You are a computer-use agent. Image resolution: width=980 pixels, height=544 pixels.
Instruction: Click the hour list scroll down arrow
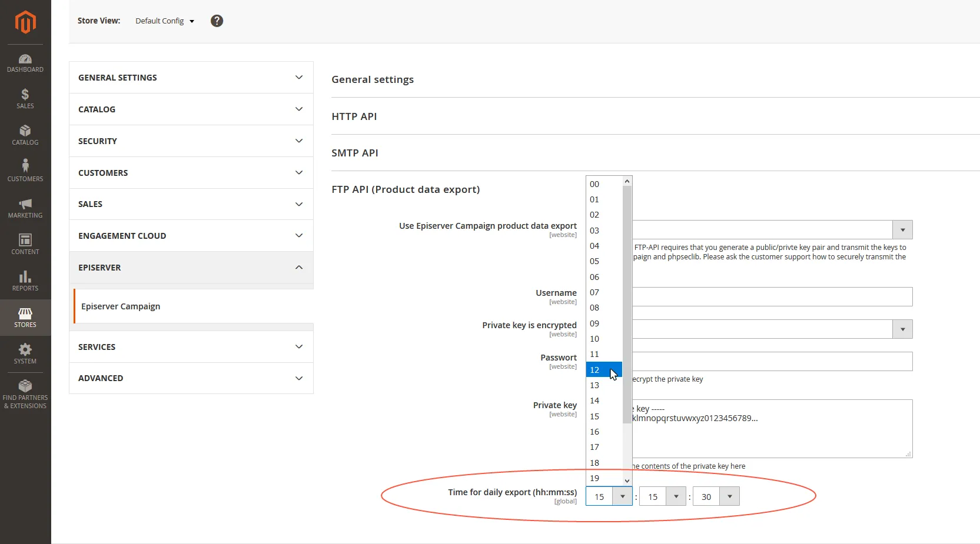point(627,480)
